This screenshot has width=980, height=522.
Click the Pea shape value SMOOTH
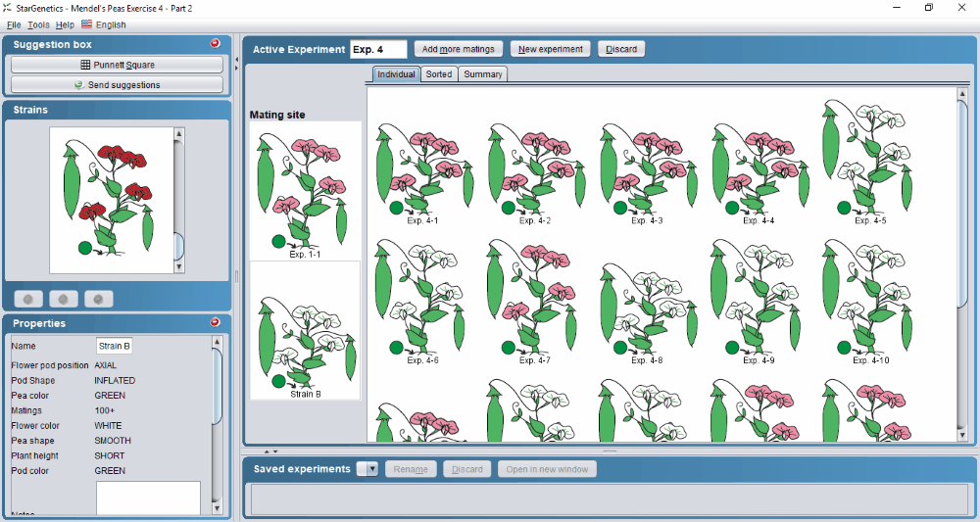coord(113,441)
